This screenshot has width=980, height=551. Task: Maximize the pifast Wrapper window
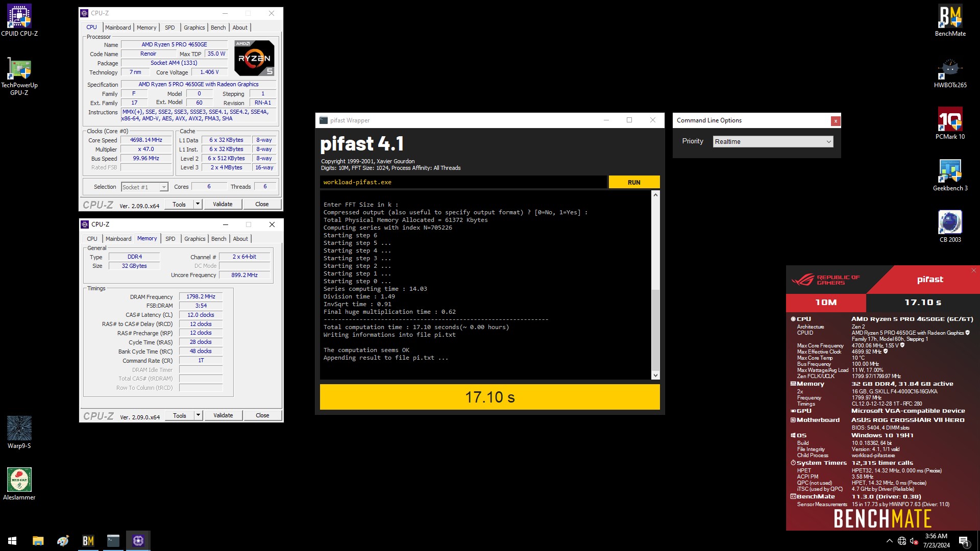point(629,120)
